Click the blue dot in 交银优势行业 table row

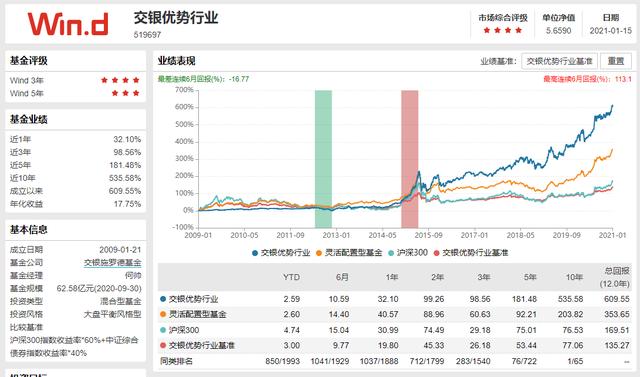click(163, 299)
